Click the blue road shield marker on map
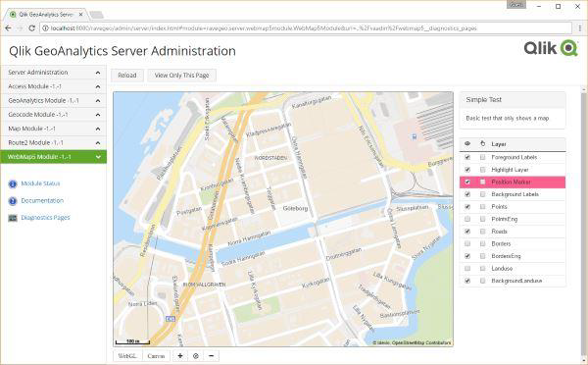Viewport: 588px width, 365px height. (171, 319)
